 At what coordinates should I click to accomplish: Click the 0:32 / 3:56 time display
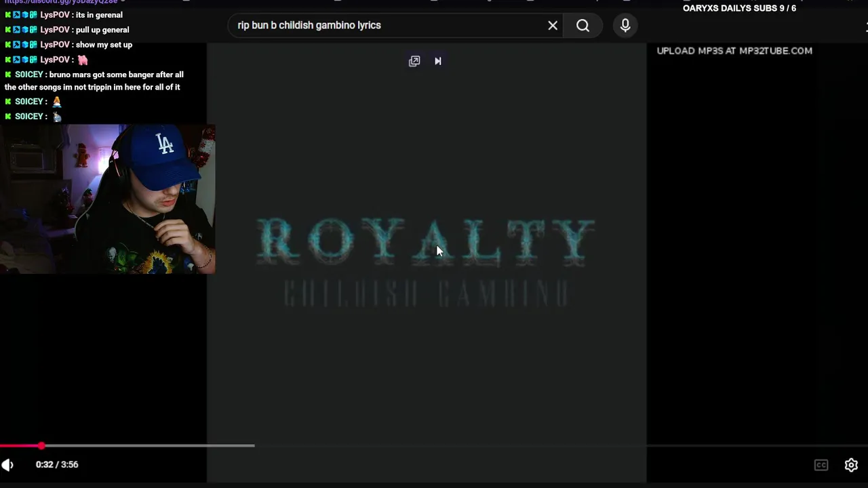tap(57, 464)
